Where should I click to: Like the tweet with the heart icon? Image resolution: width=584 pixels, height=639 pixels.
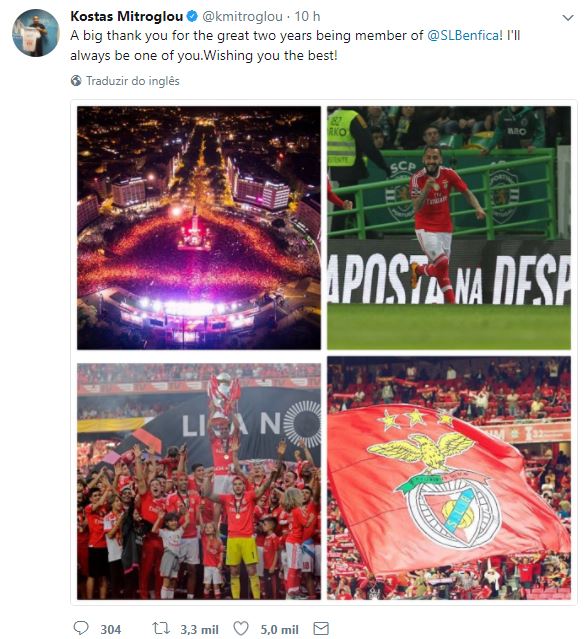pyautogui.click(x=241, y=628)
